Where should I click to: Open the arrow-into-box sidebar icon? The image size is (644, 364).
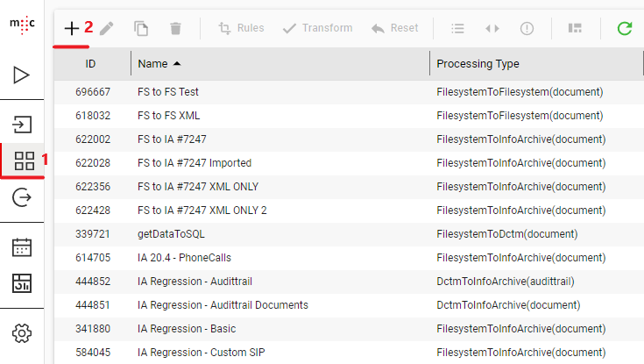coord(23,124)
